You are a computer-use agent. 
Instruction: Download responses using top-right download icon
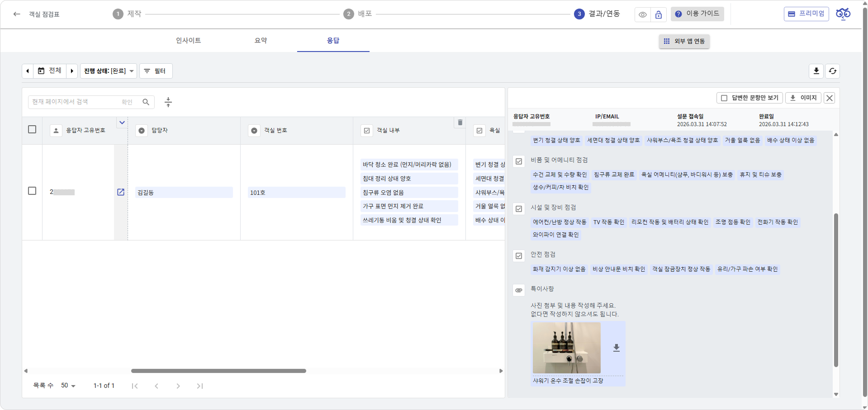click(x=816, y=71)
